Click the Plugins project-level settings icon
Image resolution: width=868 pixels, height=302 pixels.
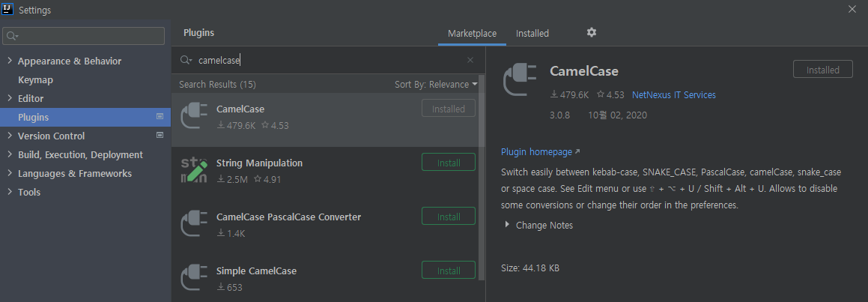pos(160,117)
